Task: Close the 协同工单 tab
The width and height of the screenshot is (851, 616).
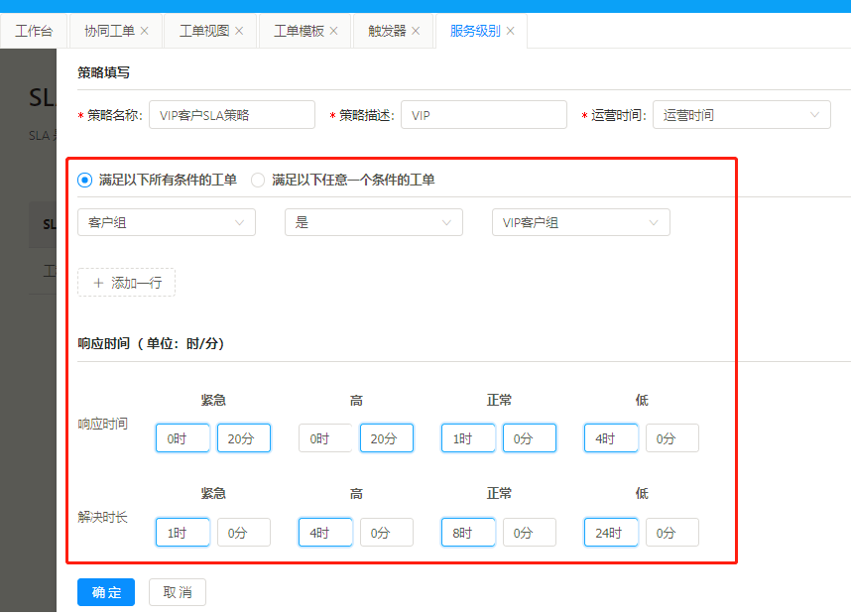Action: [x=145, y=31]
